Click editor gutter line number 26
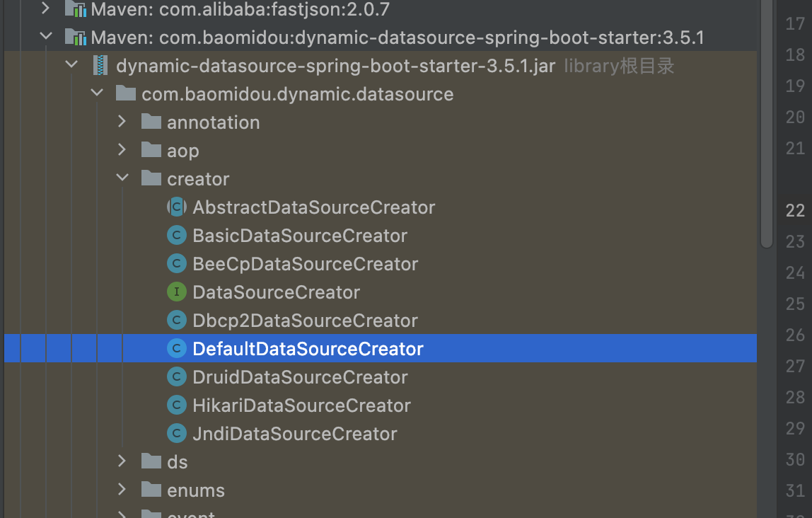The width and height of the screenshot is (812, 518). click(x=795, y=335)
